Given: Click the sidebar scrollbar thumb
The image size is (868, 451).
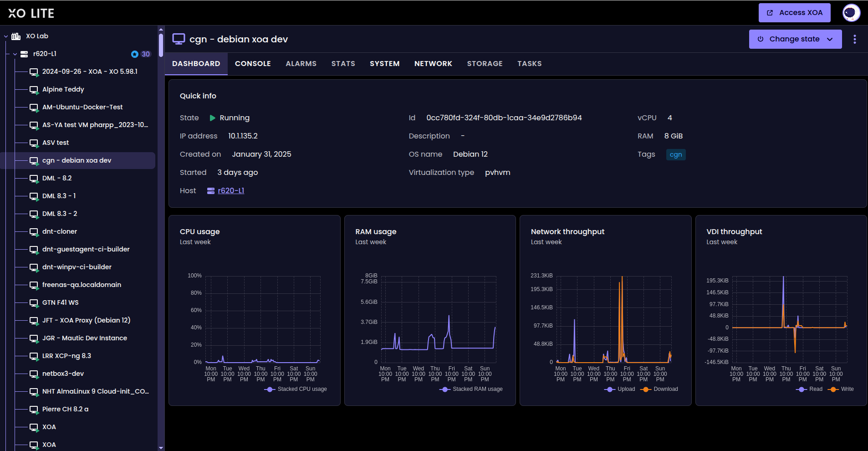Looking at the screenshot, I should click(161, 45).
